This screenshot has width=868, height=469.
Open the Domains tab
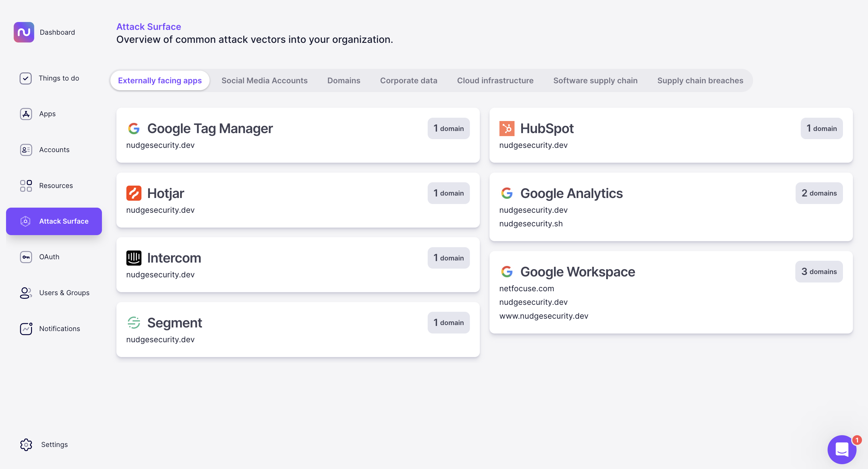coord(344,80)
